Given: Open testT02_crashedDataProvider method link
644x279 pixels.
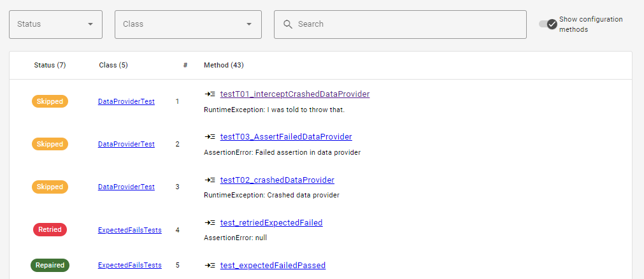Looking at the screenshot, I should 277,180.
